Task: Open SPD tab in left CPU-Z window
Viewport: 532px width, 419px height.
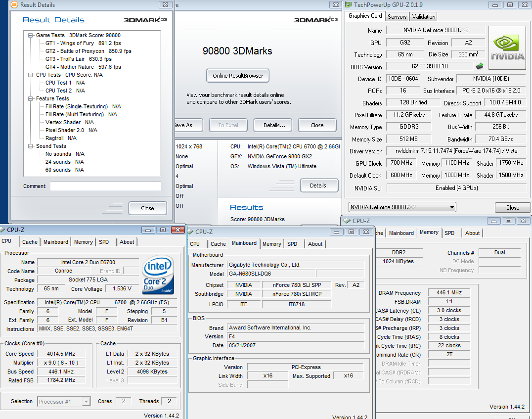Action: click(x=104, y=242)
